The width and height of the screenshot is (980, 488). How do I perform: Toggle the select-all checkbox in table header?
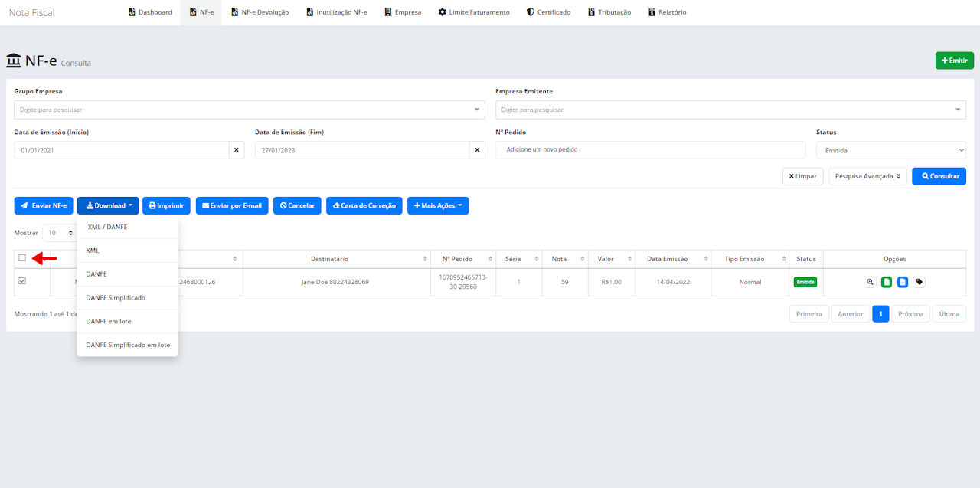[x=22, y=258]
